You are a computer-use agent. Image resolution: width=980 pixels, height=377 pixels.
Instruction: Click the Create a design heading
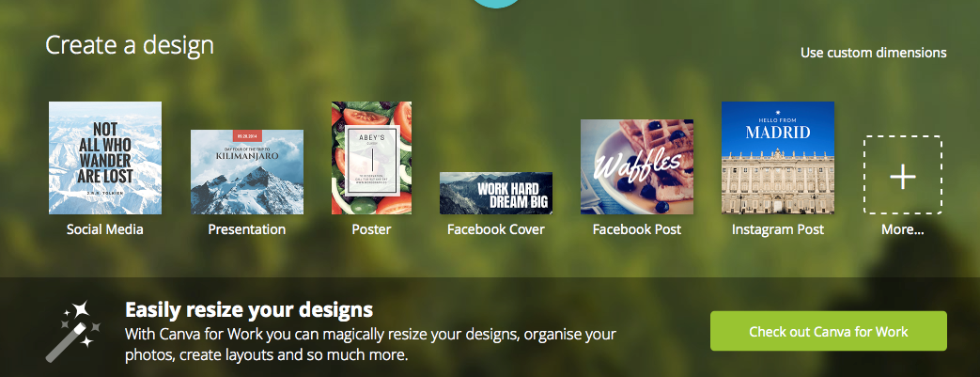130,45
